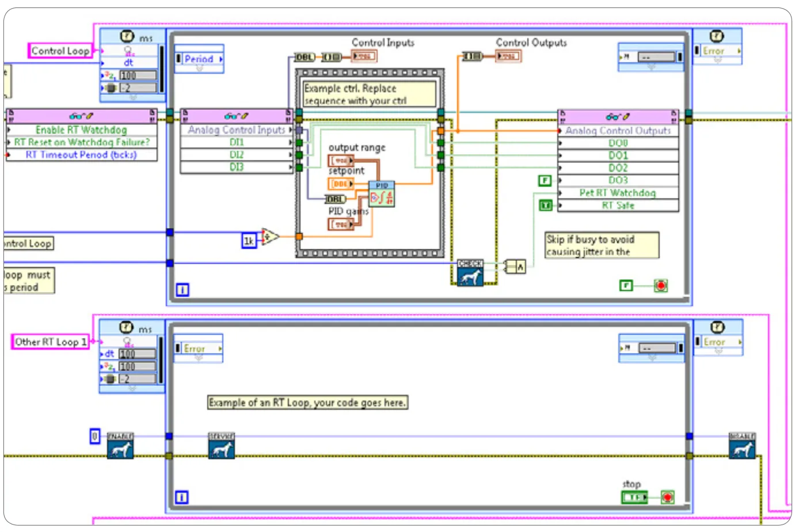
Task: Select the Control Outputs indicator terminal
Action: click(x=508, y=56)
